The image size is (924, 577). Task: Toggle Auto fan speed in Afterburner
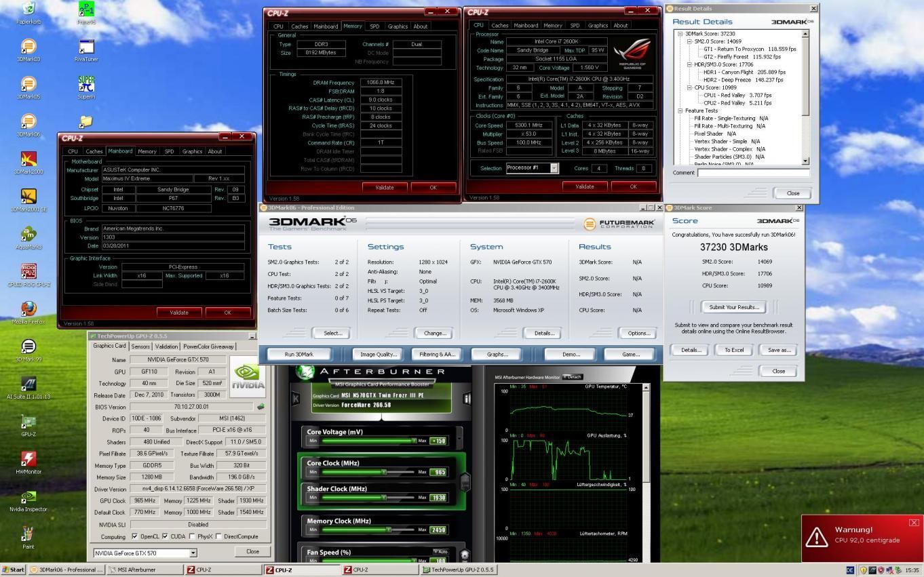click(441, 552)
